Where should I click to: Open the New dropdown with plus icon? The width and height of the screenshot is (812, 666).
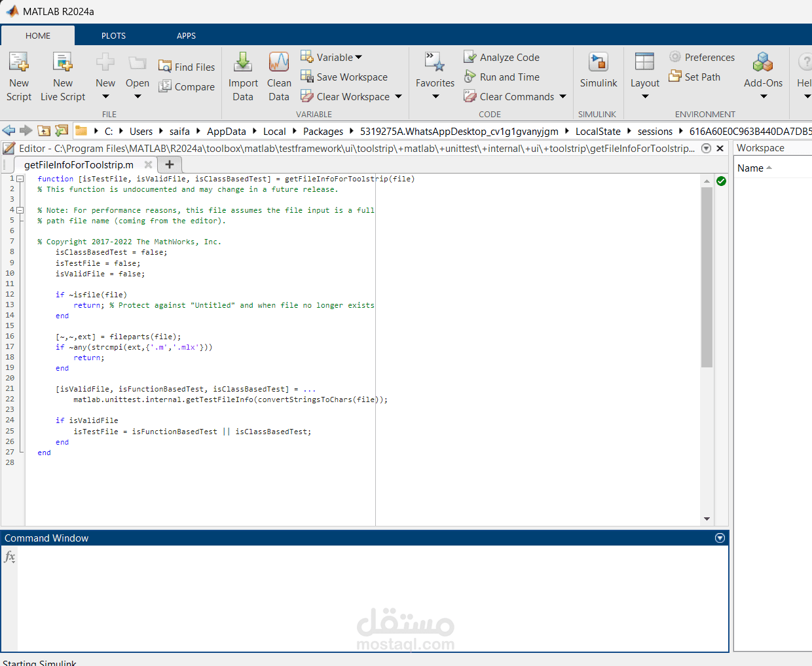click(105, 77)
